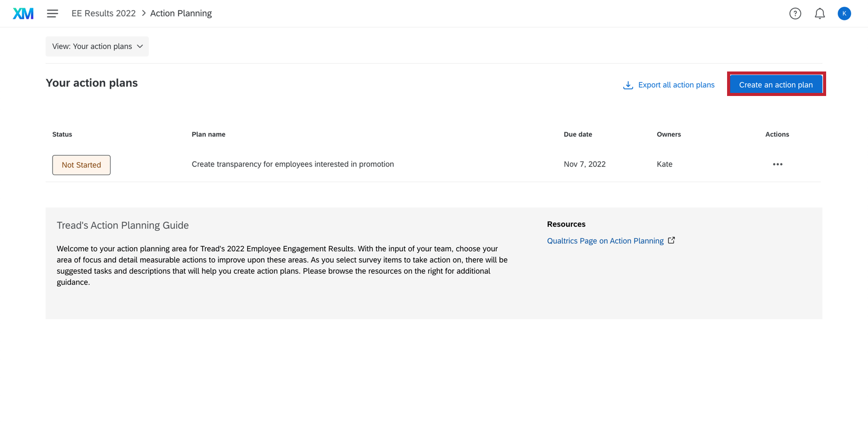Viewport: 868px width, 434px height.
Task: Click the XM logo icon
Action: pos(23,13)
